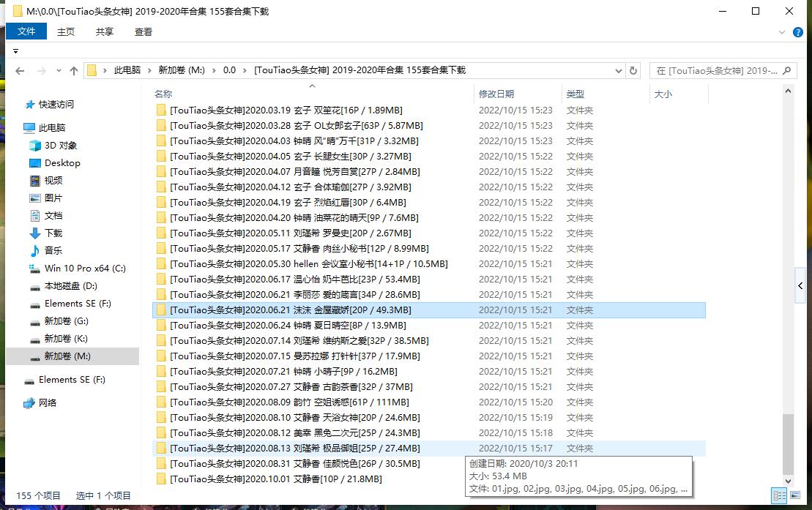Image resolution: width=812 pixels, height=510 pixels.
Task: Open the 视频 library in sidebar
Action: 53,180
